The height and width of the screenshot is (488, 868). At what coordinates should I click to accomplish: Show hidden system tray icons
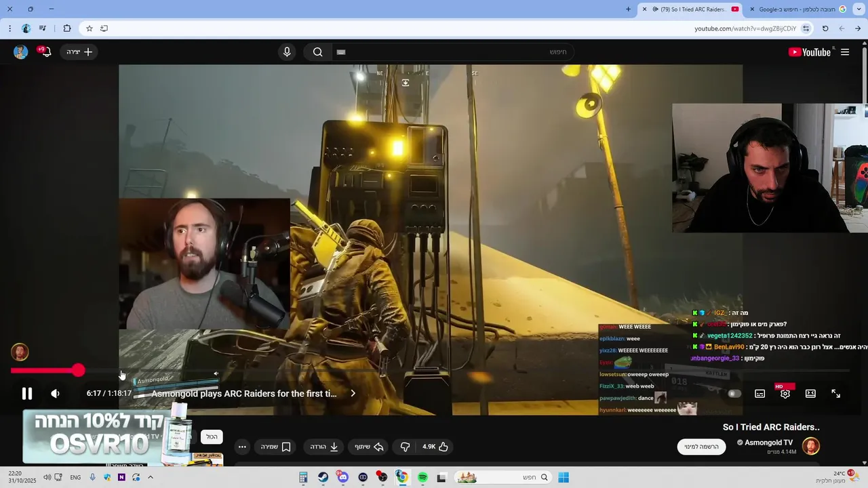pyautogui.click(x=151, y=477)
